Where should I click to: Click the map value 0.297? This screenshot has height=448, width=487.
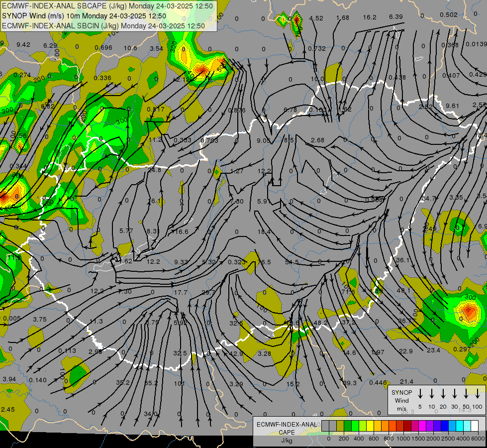point(462,349)
